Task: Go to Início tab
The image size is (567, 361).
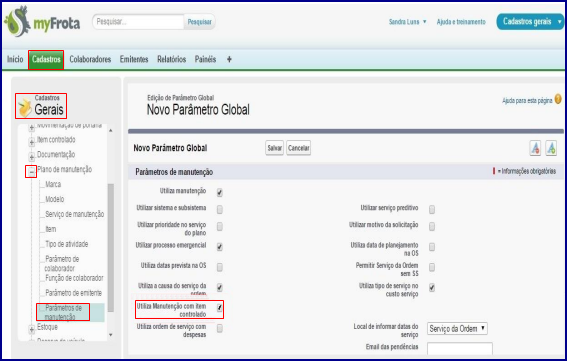Action: click(15, 59)
